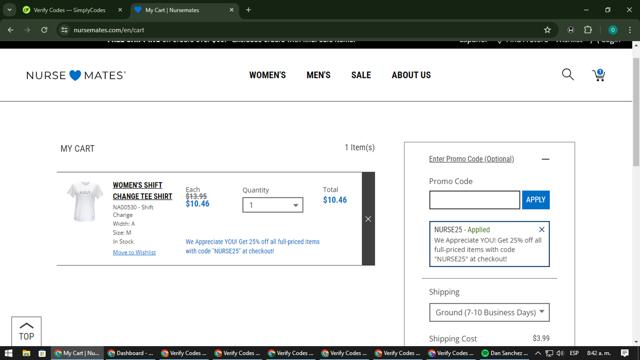
Task: Close the Verify Codes — SimplyCodes tab
Action: [x=120, y=10]
